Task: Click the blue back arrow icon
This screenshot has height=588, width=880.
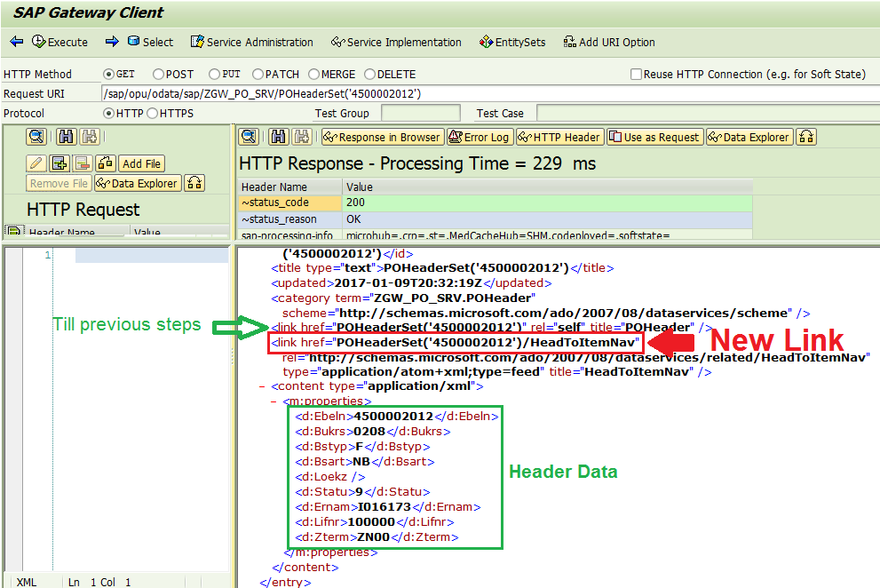Action: [x=16, y=42]
